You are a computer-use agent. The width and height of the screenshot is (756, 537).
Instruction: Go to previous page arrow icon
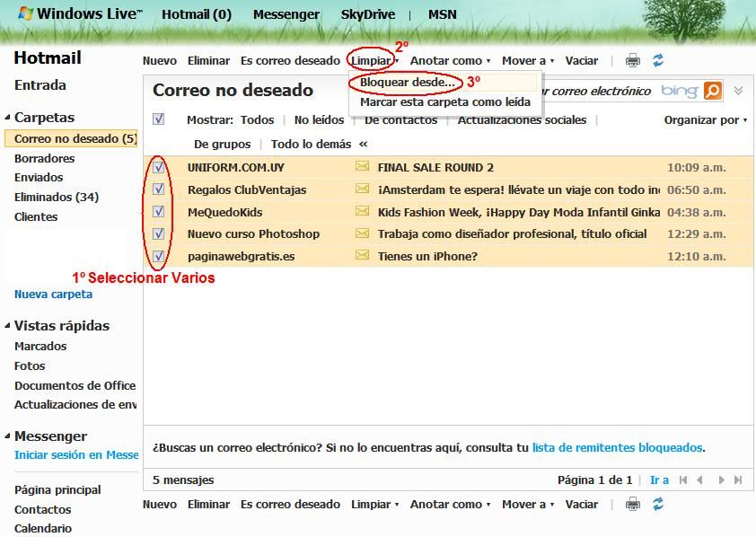699,480
